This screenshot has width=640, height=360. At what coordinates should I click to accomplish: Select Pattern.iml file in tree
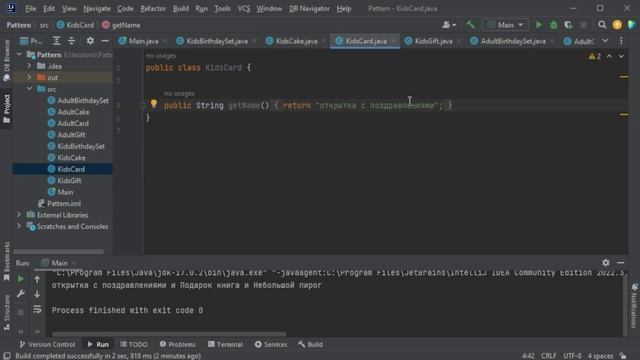click(x=64, y=203)
